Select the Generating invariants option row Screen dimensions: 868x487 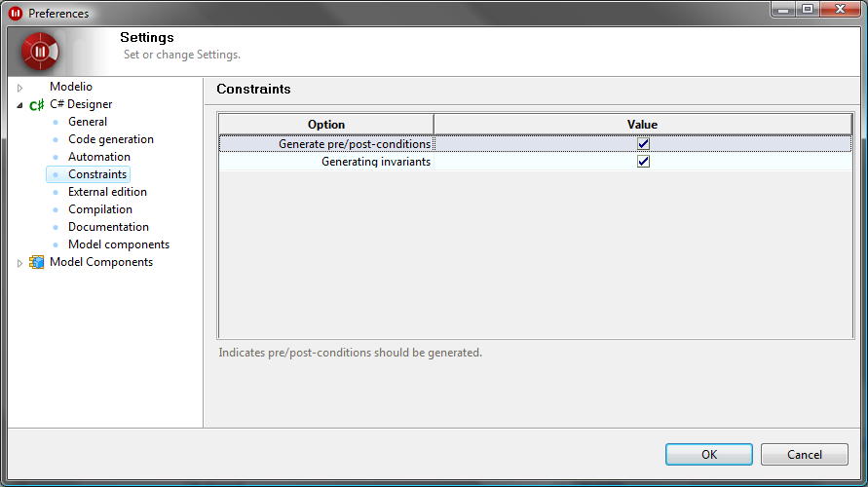click(x=535, y=162)
